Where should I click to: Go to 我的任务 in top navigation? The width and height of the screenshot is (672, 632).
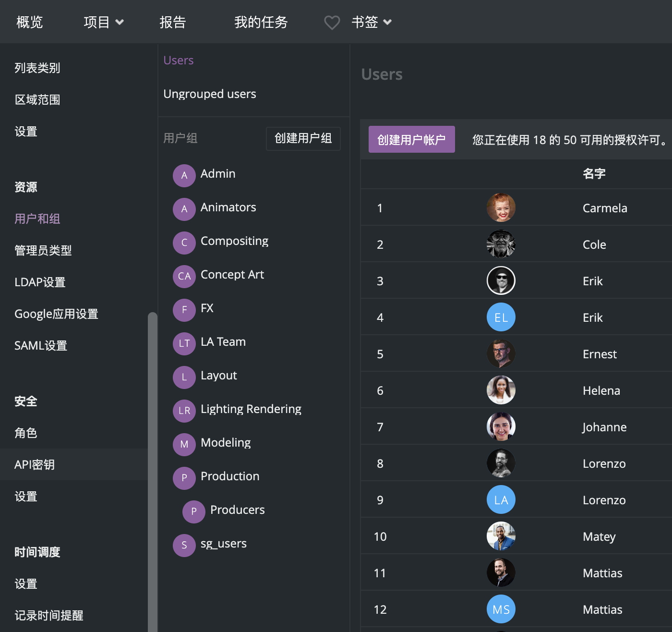pyautogui.click(x=261, y=22)
